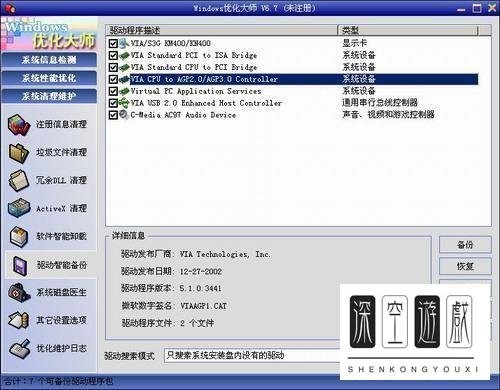Toggle the C-Media AC97 Audio Device checkbox
The height and width of the screenshot is (390, 500).
pyautogui.click(x=113, y=115)
